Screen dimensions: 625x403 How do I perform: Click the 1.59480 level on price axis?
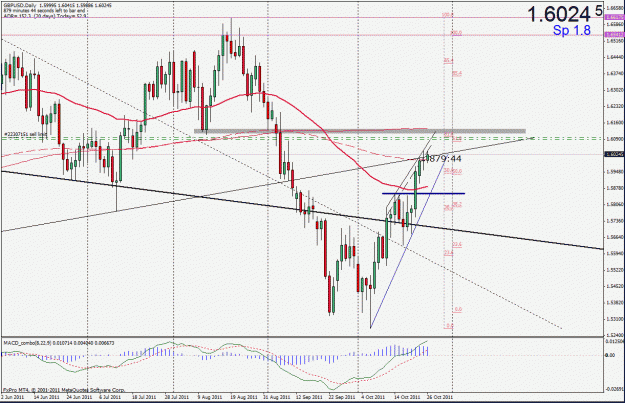pyautogui.click(x=614, y=171)
